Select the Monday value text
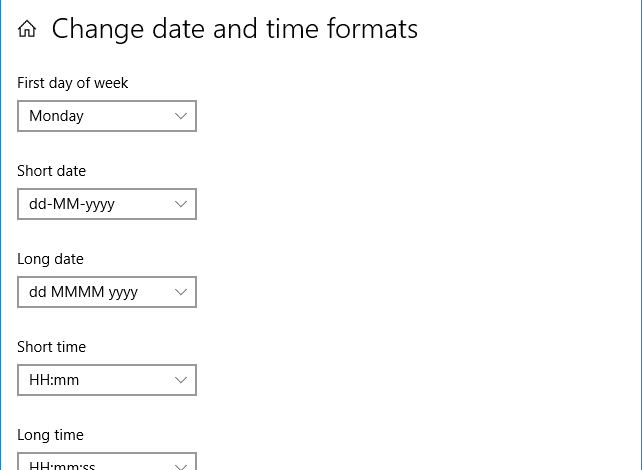The width and height of the screenshot is (642, 470). pos(57,116)
